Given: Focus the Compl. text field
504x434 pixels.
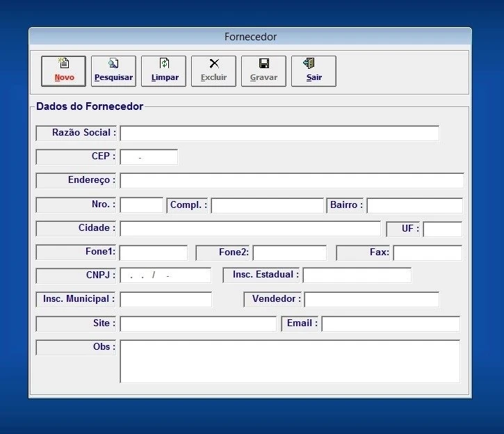Looking at the screenshot, I should click(267, 205).
